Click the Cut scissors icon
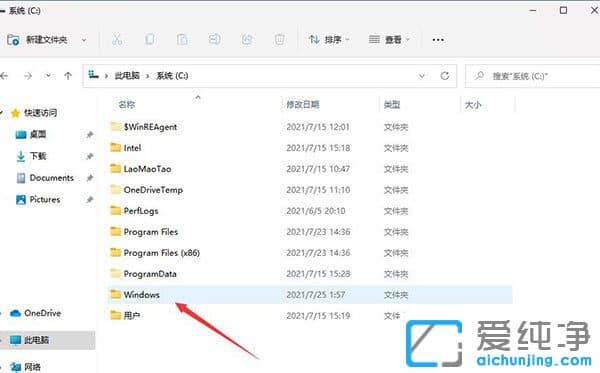 (117, 39)
